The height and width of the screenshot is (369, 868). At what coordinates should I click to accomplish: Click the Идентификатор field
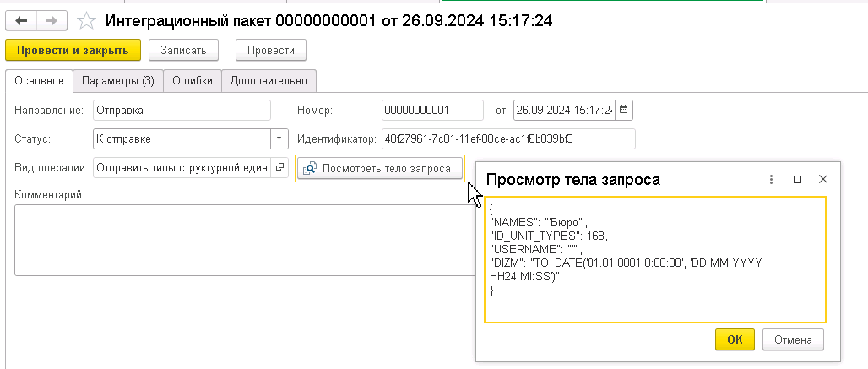pos(507,138)
